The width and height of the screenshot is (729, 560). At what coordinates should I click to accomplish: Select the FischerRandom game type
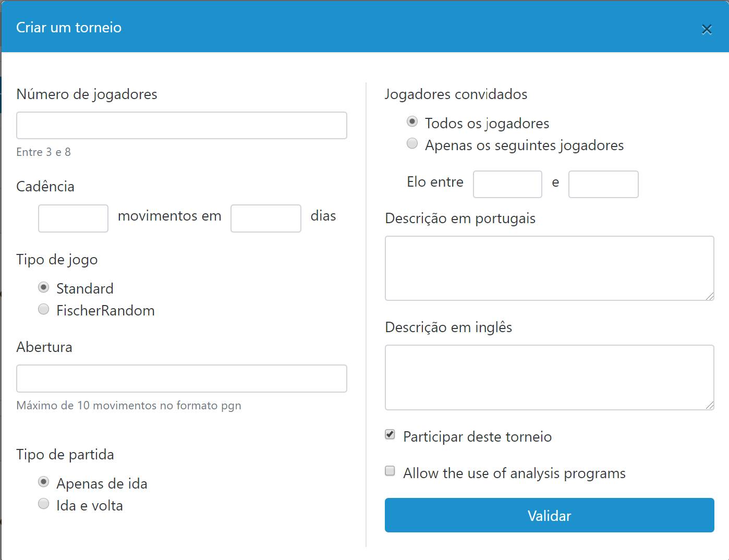(44, 309)
